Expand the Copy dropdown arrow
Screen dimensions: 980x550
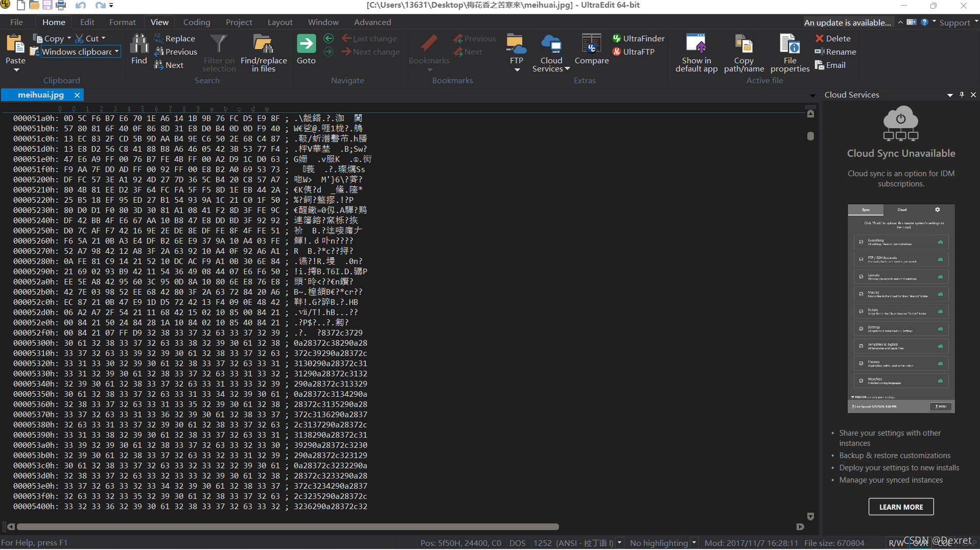[x=69, y=38]
